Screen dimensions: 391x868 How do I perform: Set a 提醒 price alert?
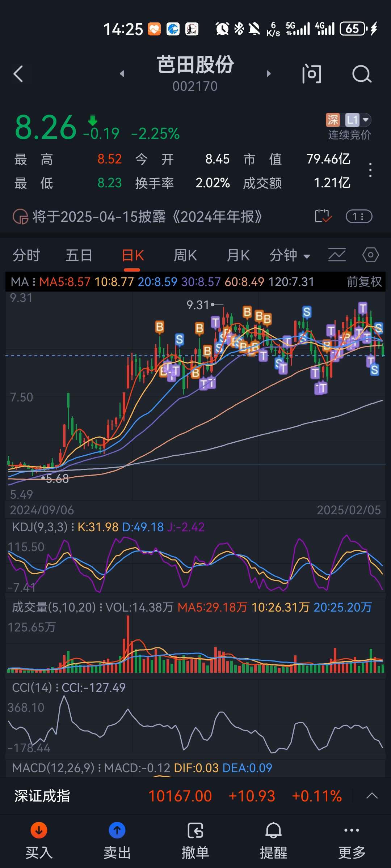(274, 841)
